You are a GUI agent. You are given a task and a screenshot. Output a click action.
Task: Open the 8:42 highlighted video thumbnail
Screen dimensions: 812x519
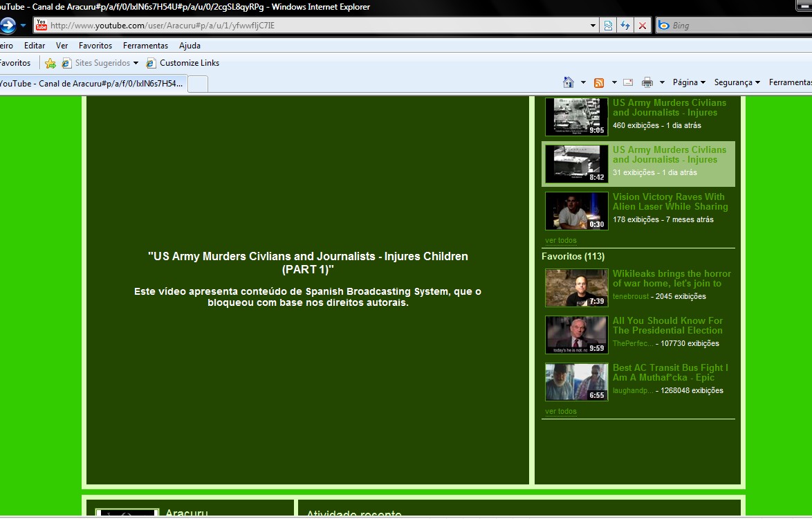click(x=576, y=164)
